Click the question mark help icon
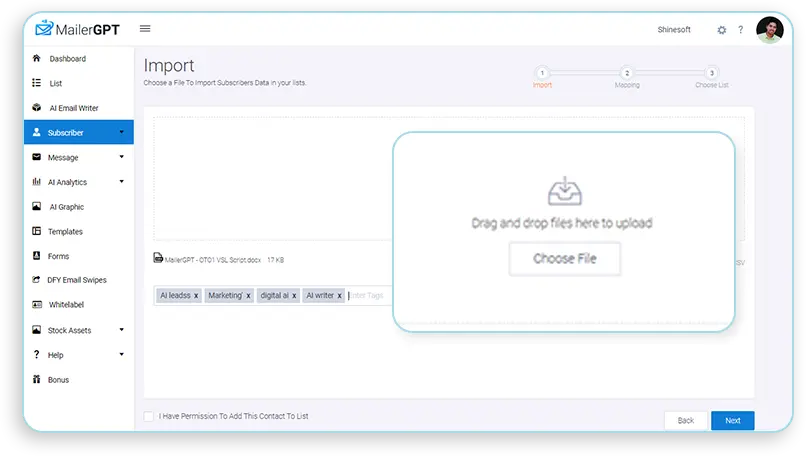The width and height of the screenshot is (806, 456). click(x=741, y=30)
